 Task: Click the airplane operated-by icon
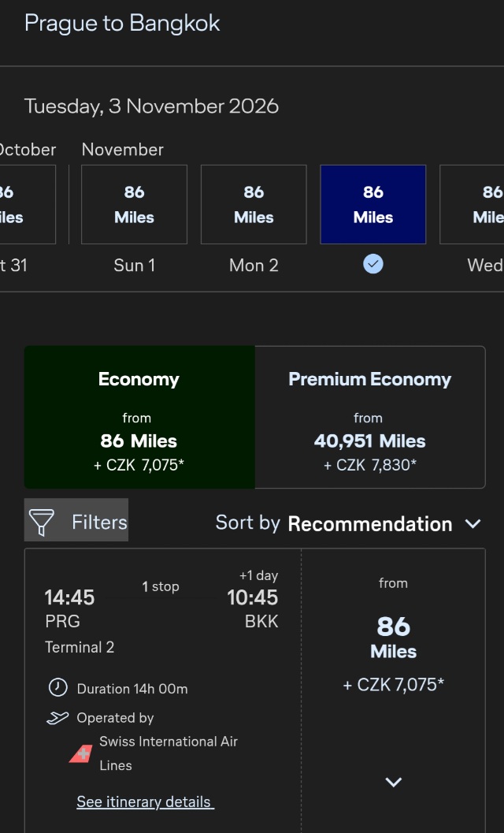tap(57, 718)
